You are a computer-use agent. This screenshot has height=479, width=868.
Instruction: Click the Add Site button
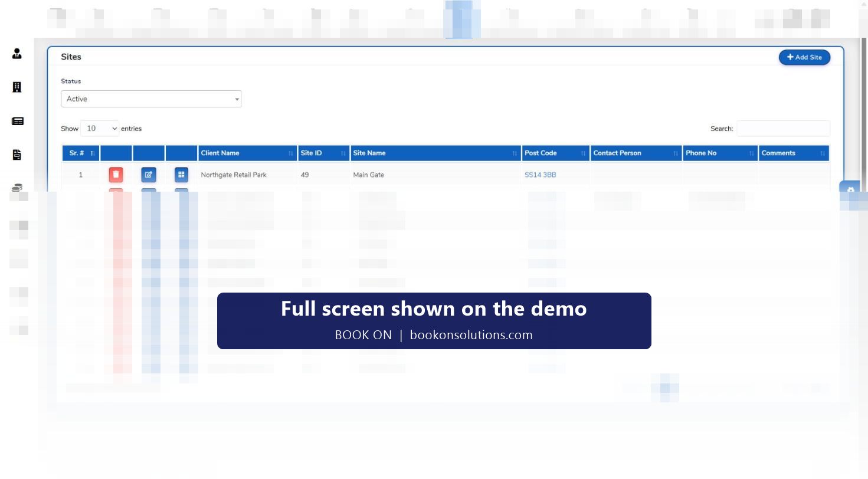click(x=804, y=57)
